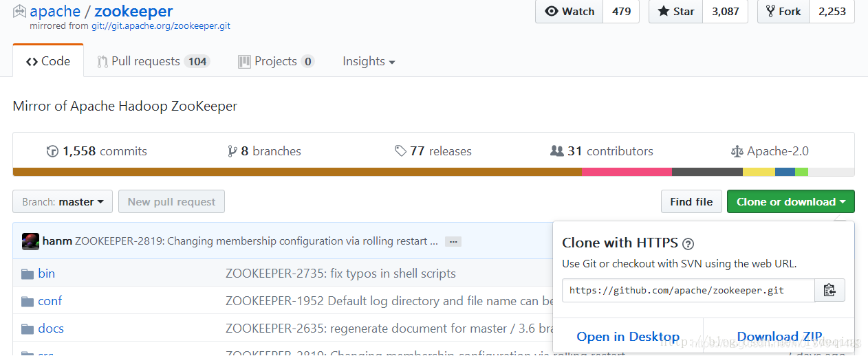Click Open in Desktop

click(628, 337)
